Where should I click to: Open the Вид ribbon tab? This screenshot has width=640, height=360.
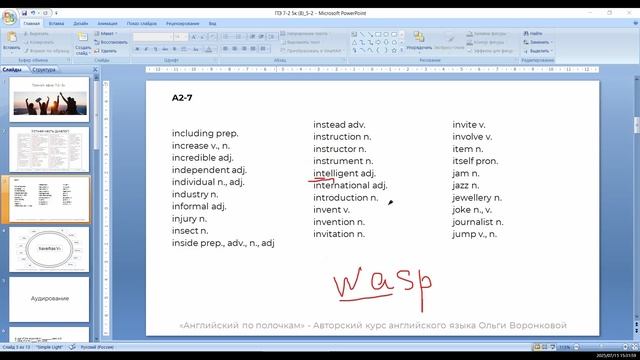click(212, 23)
